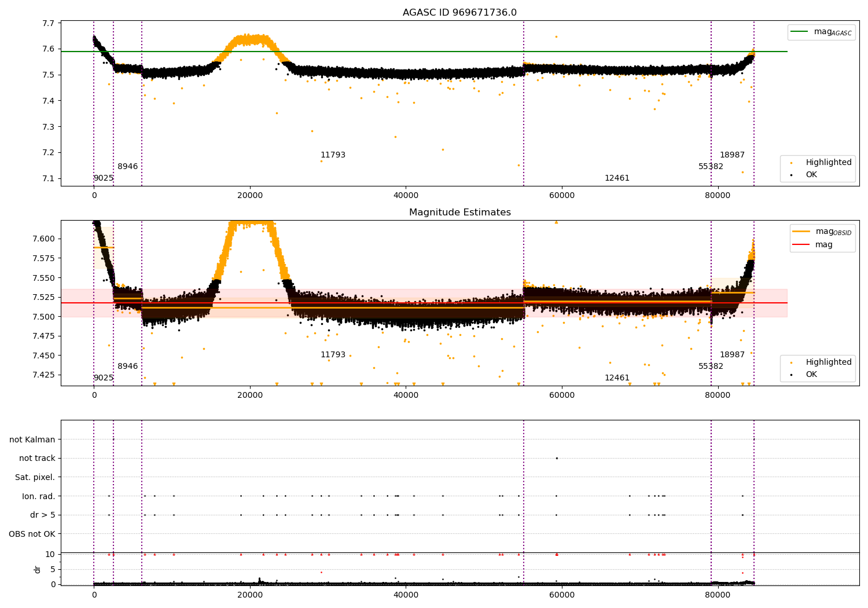This screenshot has width=868, height=608.
Task: Click obsid label 9025 in AGASC ID plot
Action: coord(104,178)
